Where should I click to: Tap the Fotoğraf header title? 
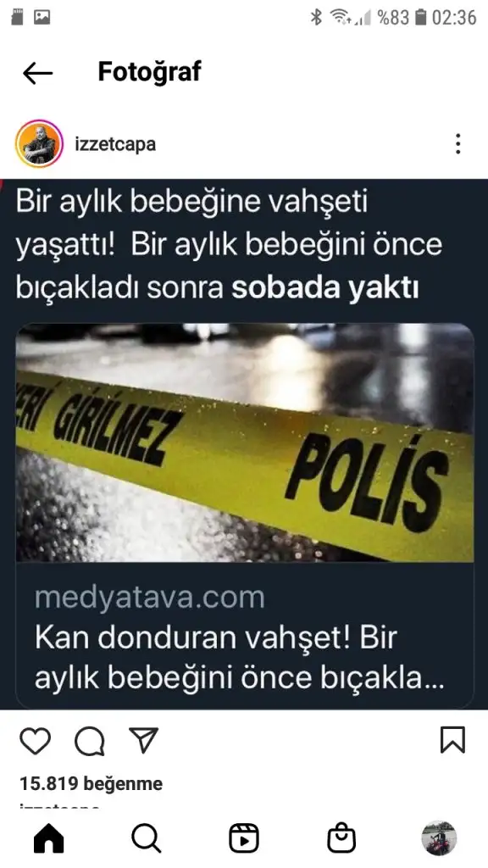click(x=149, y=72)
